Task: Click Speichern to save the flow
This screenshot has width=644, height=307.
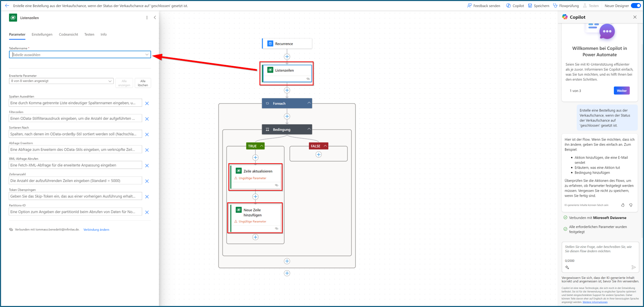Action: coord(539,5)
